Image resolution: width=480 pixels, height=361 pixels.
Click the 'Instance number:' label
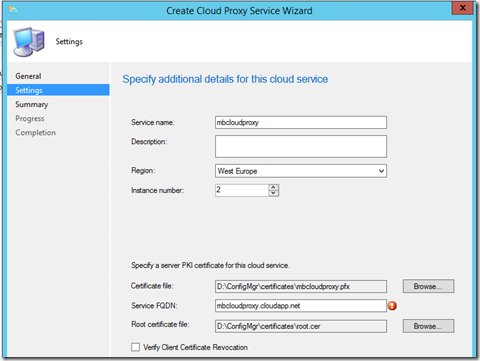(157, 190)
